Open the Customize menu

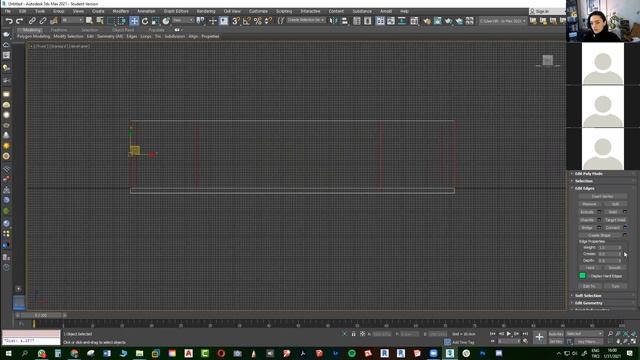pyautogui.click(x=258, y=11)
